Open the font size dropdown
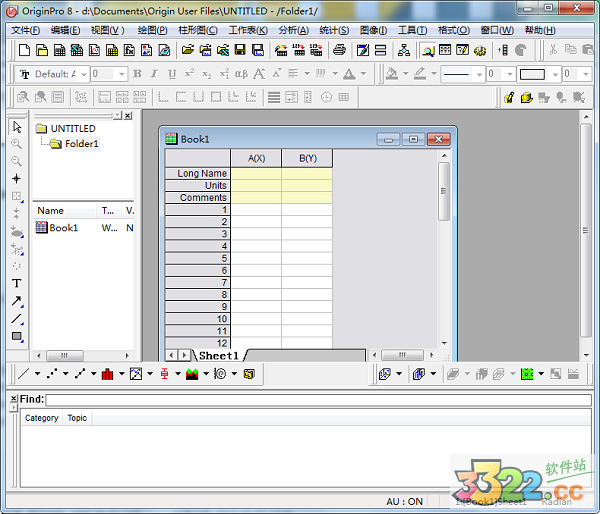600x514 pixels. click(x=122, y=74)
